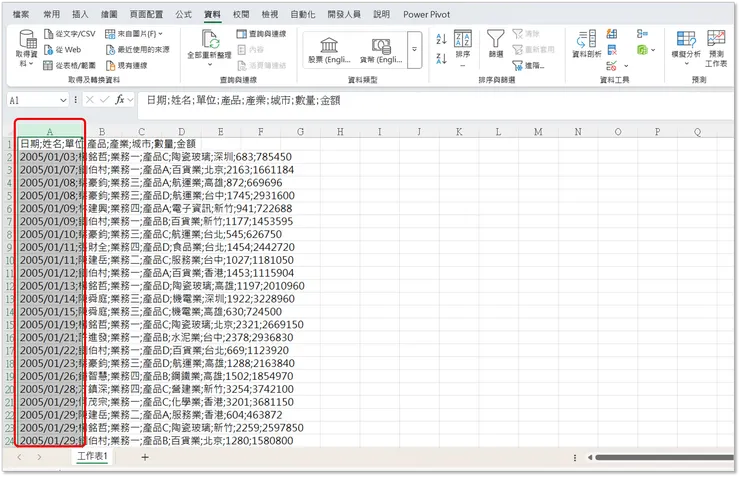Image resolution: width=740 pixels, height=477 pixels.
Task: Click Flash Fill icon in 資料工具
Action: tap(612, 34)
